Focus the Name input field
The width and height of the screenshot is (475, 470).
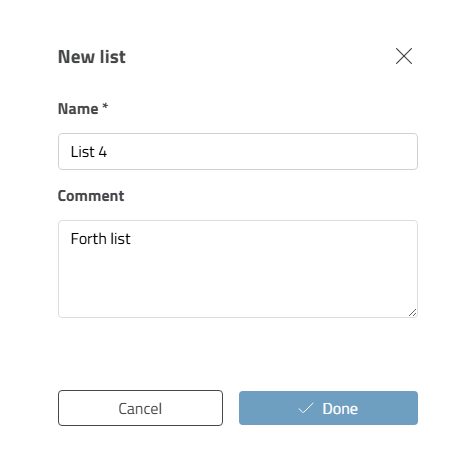(x=238, y=152)
